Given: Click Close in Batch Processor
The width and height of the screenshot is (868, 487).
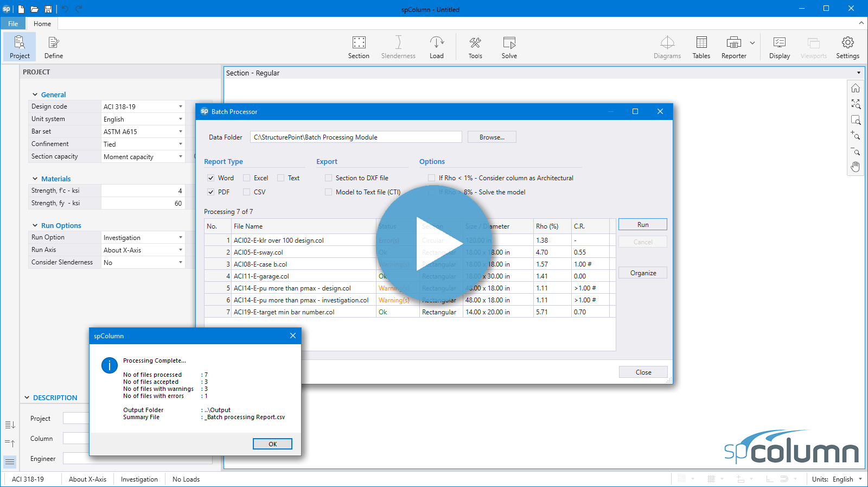Looking at the screenshot, I should (643, 372).
